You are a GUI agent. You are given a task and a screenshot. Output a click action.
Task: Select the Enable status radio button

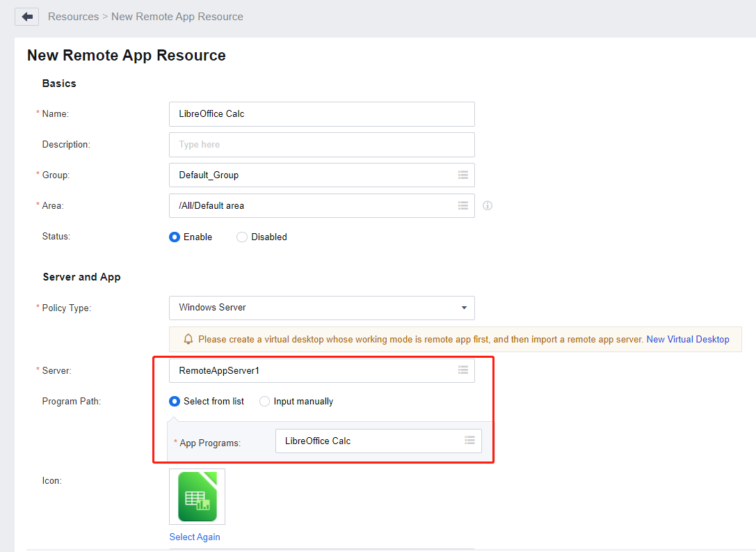[175, 237]
